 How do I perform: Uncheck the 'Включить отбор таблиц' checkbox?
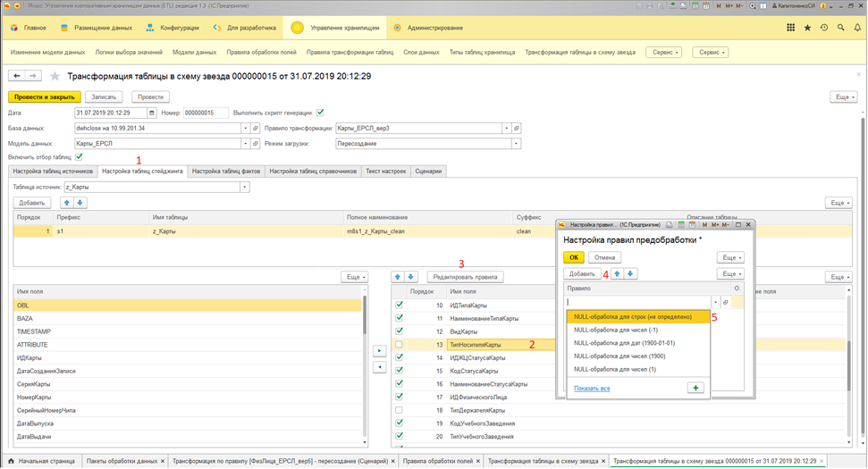(x=79, y=157)
